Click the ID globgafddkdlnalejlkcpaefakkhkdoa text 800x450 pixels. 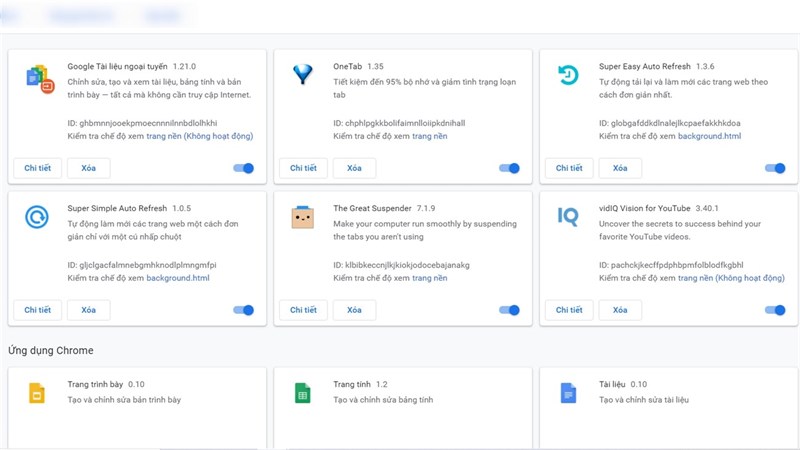click(669, 123)
